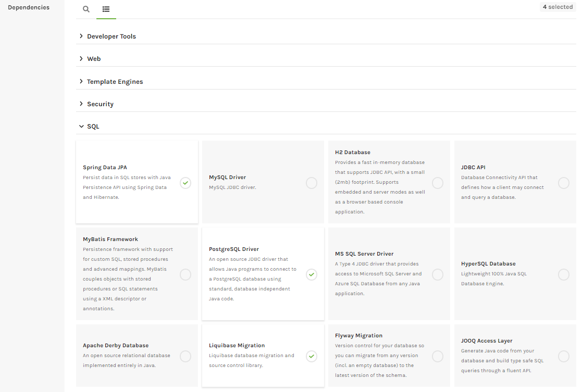Enable the H2 Database checkbox
The width and height of the screenshot is (582, 392).
(x=438, y=183)
